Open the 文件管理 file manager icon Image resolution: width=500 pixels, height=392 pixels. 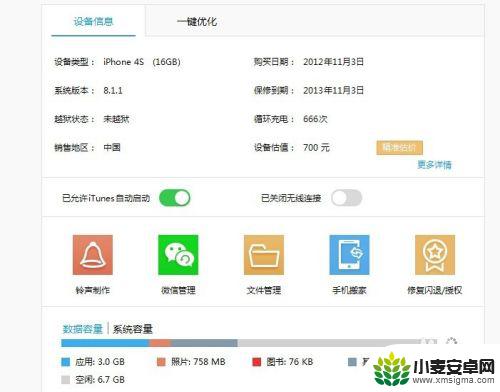pos(264,255)
